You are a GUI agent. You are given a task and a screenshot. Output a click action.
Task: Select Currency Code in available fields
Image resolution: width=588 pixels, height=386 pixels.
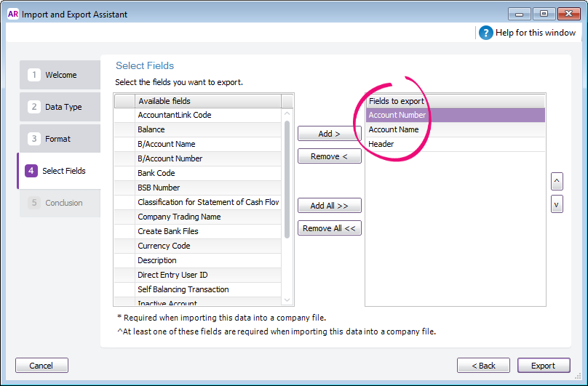164,246
